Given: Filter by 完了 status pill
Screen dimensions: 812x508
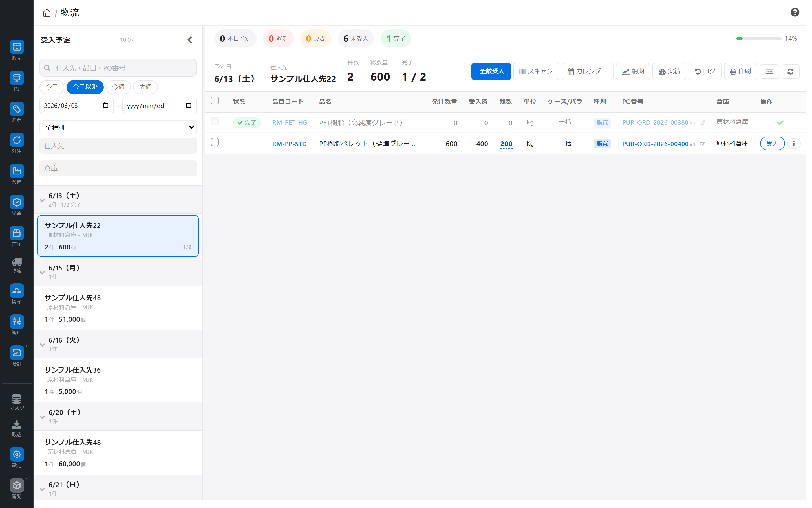Looking at the screenshot, I should [396, 39].
